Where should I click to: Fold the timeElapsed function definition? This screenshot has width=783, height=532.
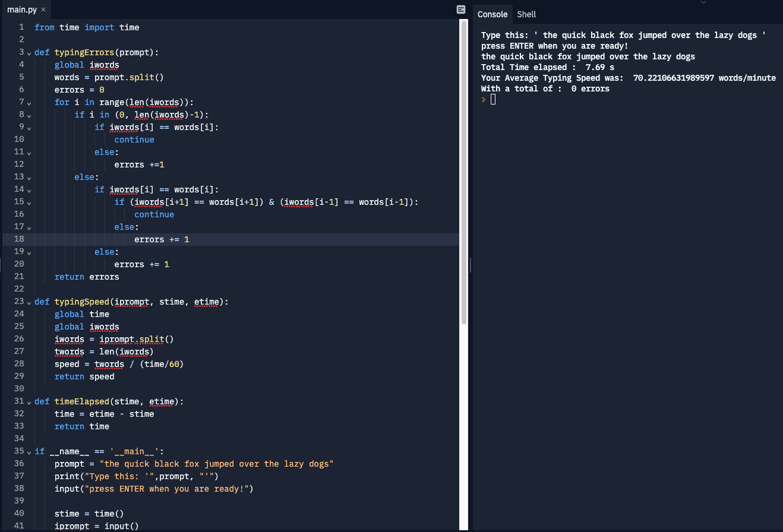click(29, 402)
